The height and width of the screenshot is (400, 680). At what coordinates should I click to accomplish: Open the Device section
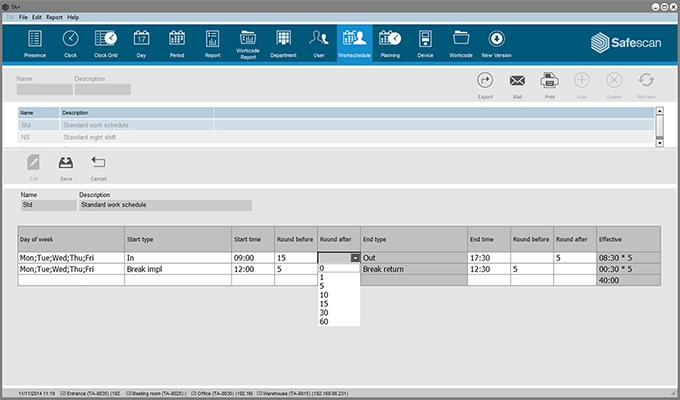coord(425,39)
